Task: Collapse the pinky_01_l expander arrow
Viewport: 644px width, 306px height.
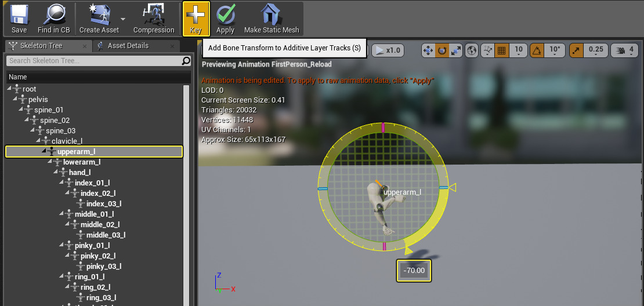Action: [61, 245]
